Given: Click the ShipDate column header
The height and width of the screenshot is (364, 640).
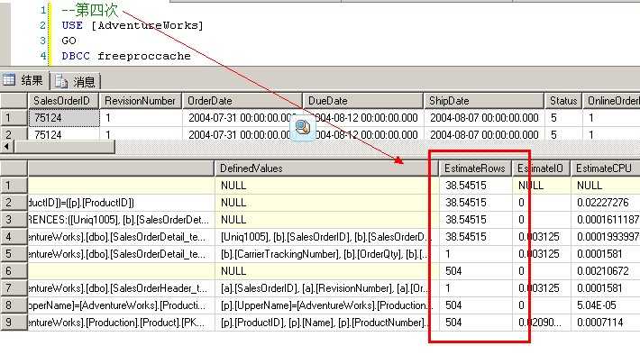Looking at the screenshot, I should (484, 101).
